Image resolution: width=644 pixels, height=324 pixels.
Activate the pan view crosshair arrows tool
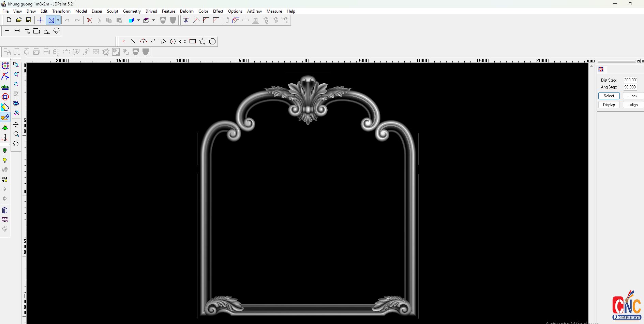point(16,124)
